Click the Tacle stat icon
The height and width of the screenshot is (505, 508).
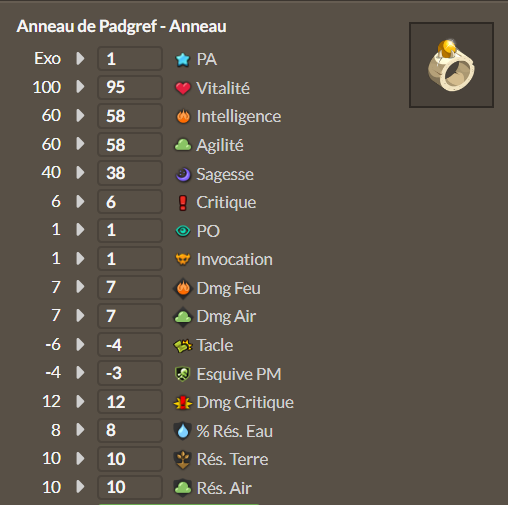183,345
